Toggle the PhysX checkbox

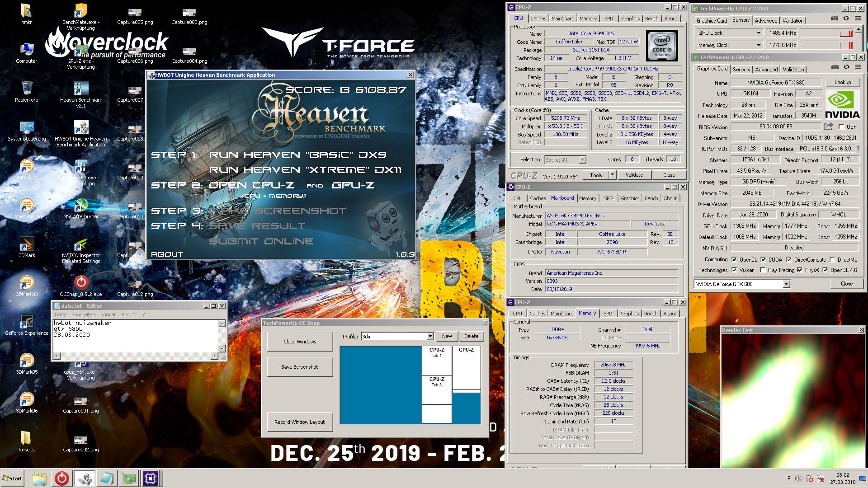800,270
